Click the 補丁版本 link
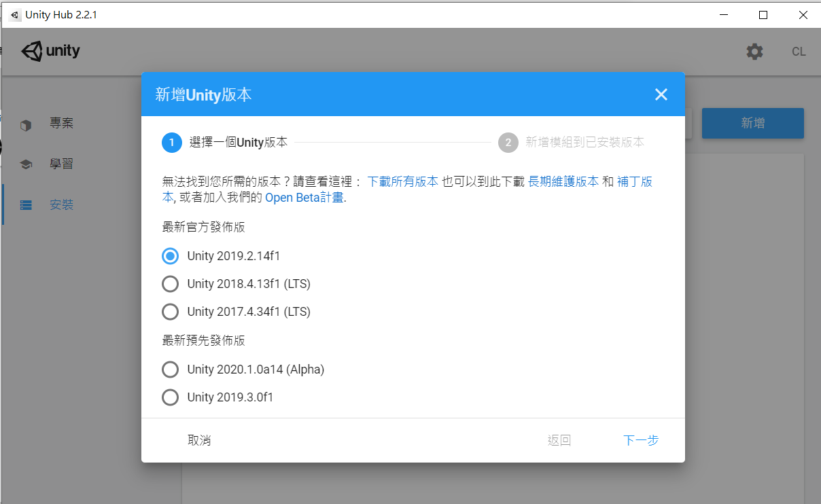 pos(635,181)
